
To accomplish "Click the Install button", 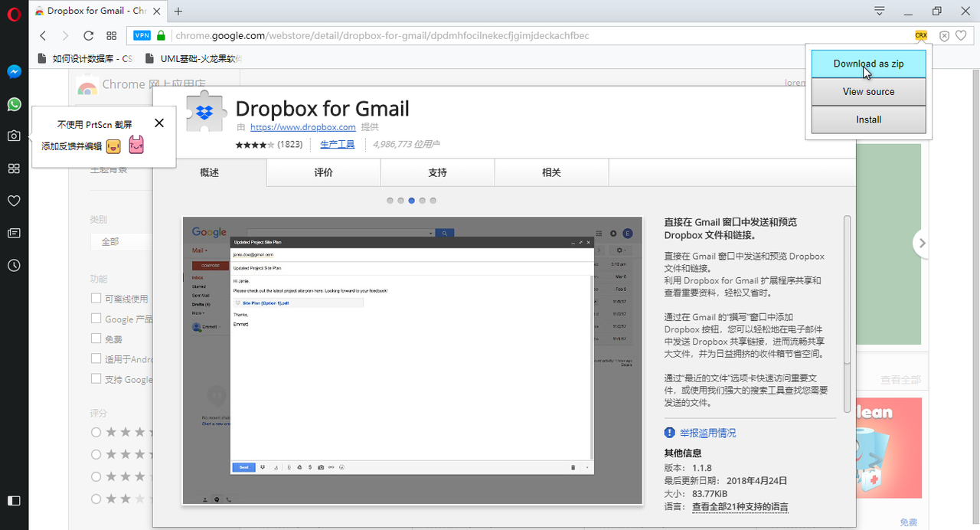I will [868, 119].
